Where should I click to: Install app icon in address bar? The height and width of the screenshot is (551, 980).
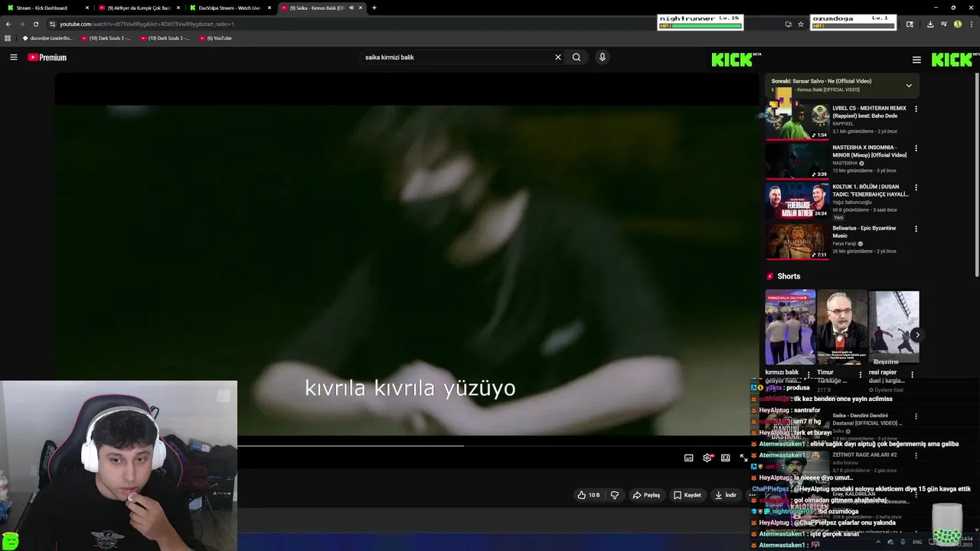[x=788, y=24]
